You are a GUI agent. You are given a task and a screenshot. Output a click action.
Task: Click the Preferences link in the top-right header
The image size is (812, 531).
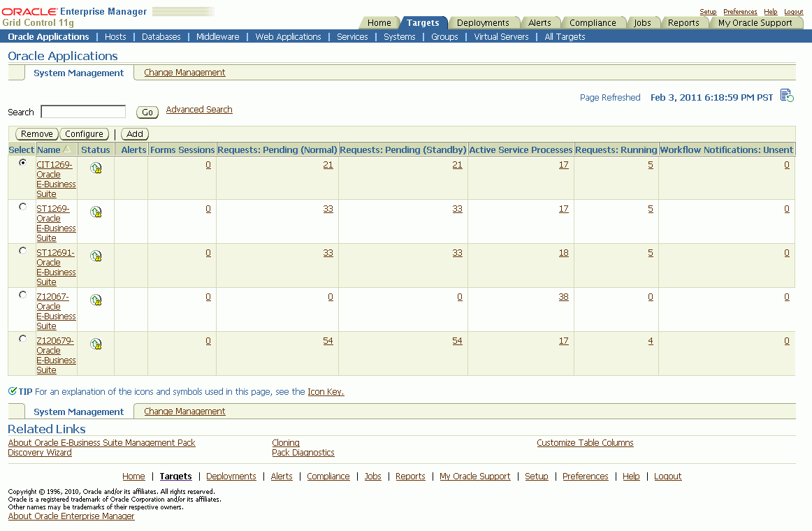[740, 12]
